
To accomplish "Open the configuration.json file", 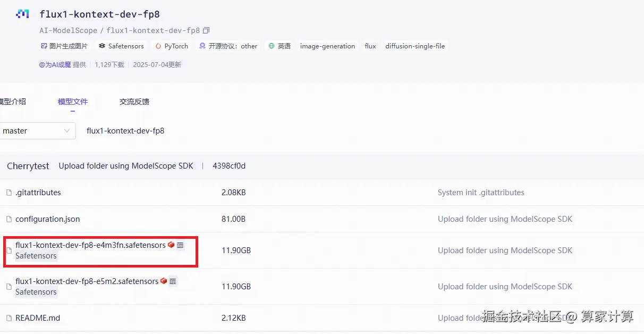I will click(47, 219).
